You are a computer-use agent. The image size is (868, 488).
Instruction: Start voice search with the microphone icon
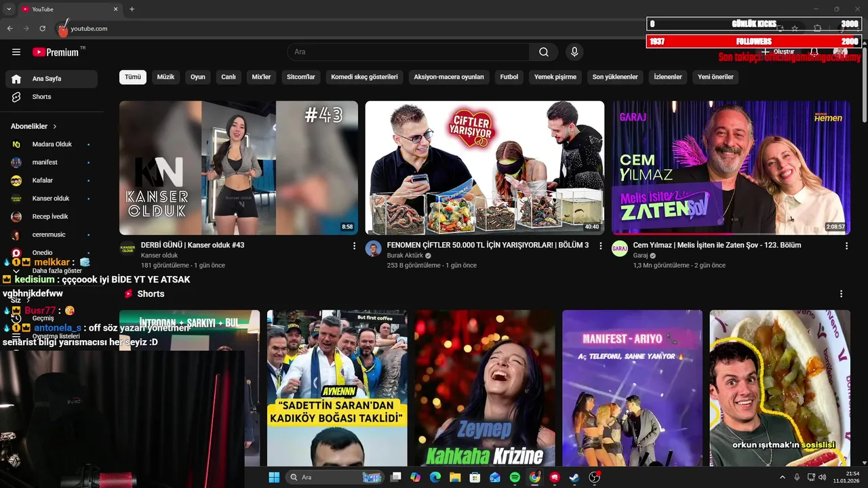(574, 52)
